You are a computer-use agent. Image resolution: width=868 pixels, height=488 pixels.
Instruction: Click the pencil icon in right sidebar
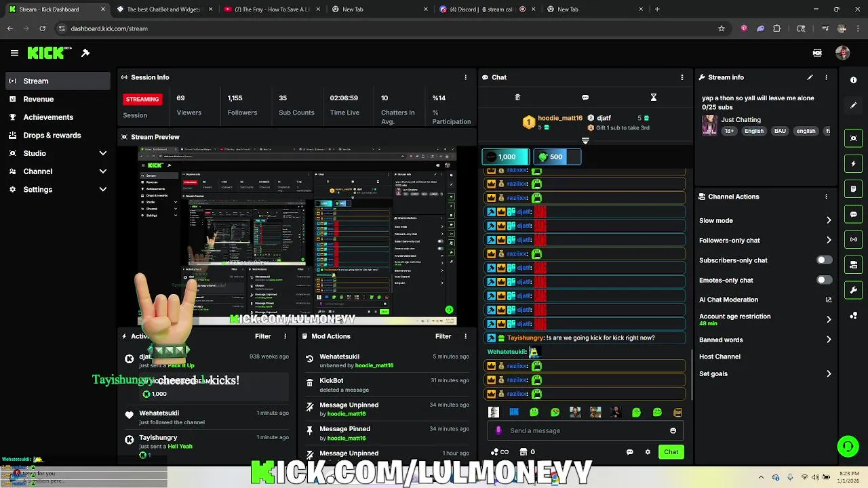pyautogui.click(x=853, y=105)
